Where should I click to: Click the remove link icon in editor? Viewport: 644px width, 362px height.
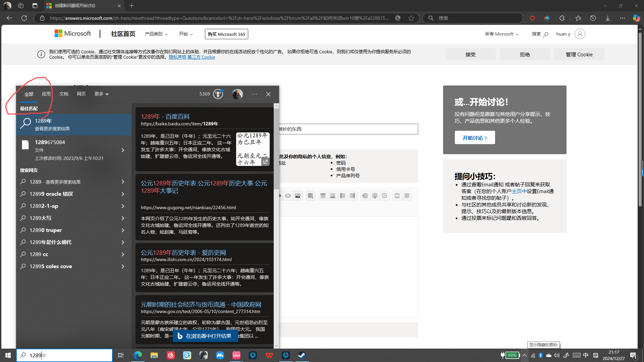(x=288, y=196)
